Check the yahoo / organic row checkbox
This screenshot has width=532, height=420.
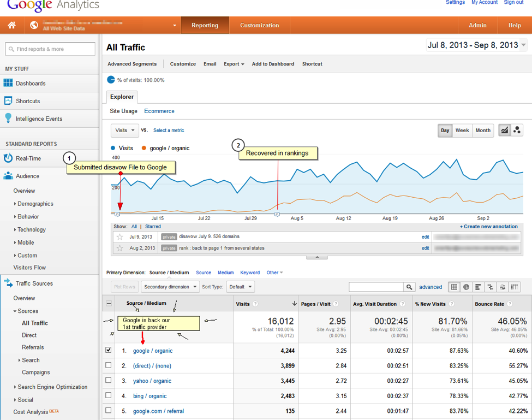[108, 380]
